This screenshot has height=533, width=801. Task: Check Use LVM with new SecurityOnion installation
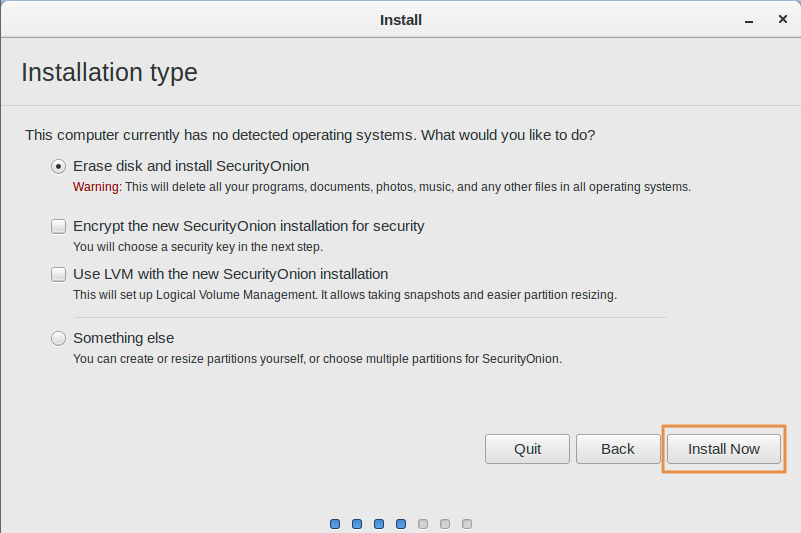point(58,274)
